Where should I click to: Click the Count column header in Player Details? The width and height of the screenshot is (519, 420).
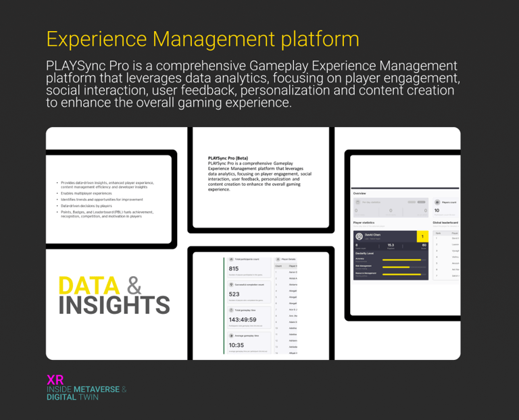point(278,266)
